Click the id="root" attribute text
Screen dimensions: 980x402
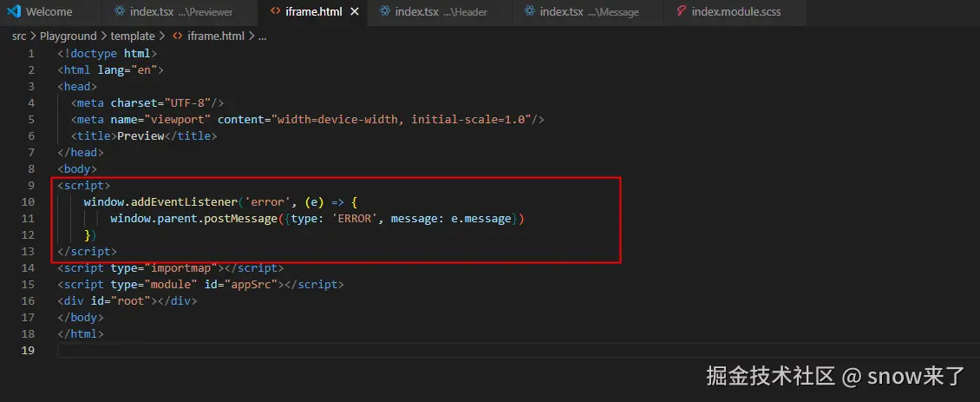point(121,301)
